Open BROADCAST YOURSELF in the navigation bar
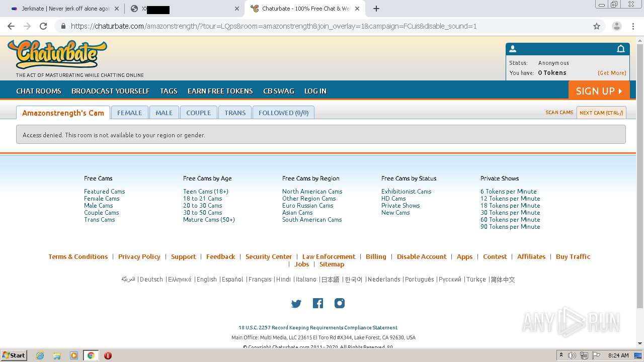644x362 pixels. (x=111, y=91)
